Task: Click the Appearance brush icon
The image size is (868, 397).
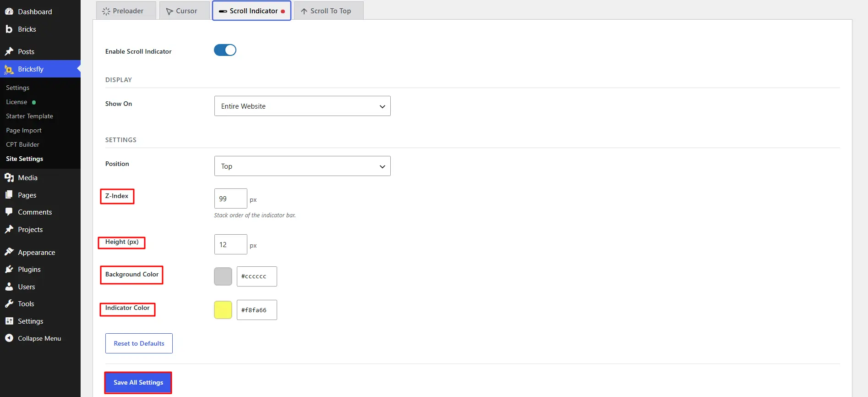Action: click(x=9, y=252)
